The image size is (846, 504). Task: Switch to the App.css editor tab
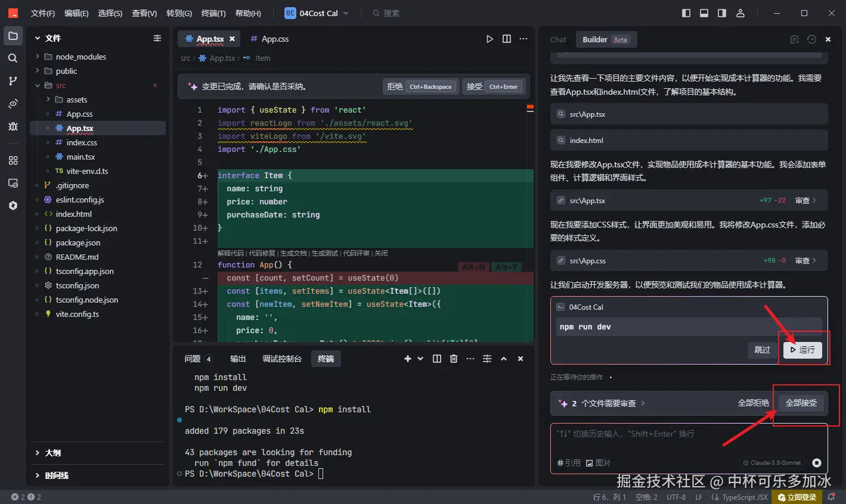pos(269,39)
